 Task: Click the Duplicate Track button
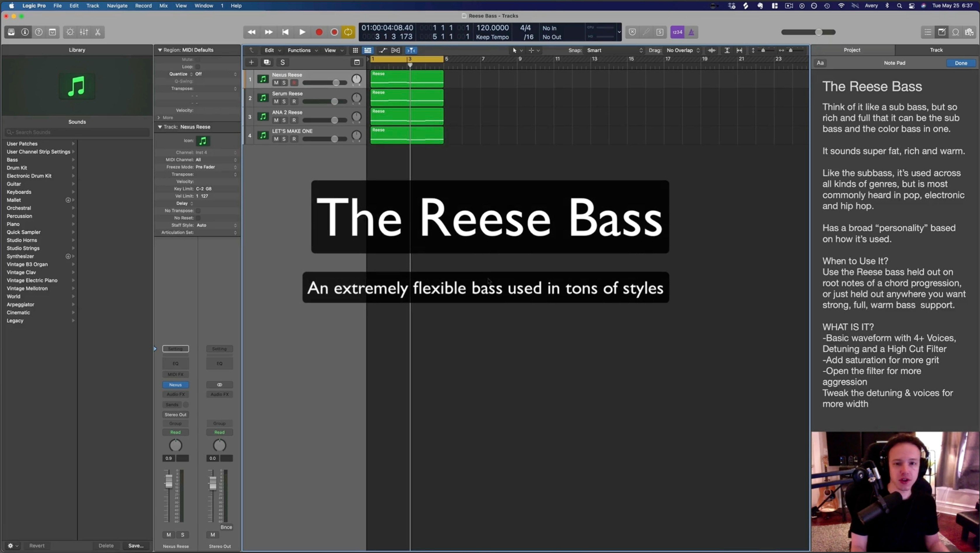coord(267,62)
